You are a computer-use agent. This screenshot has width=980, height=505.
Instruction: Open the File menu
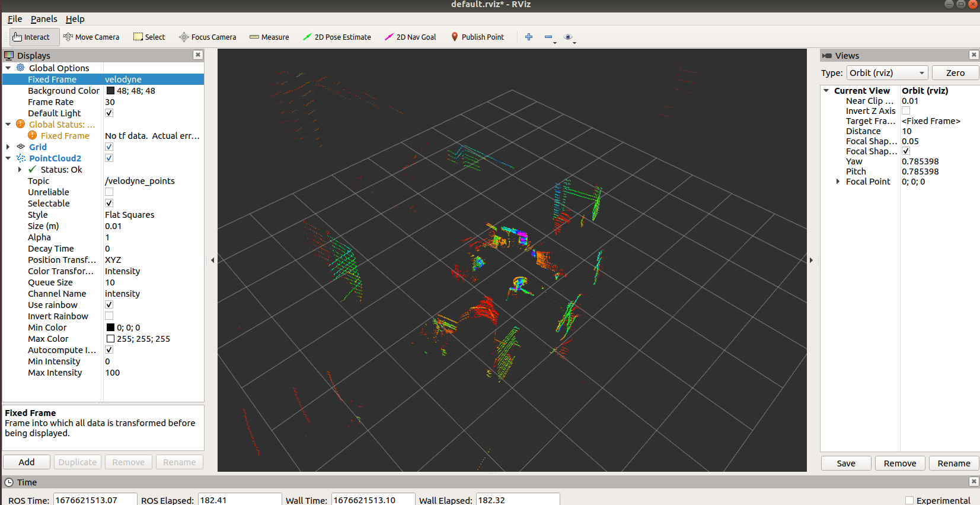pos(15,19)
